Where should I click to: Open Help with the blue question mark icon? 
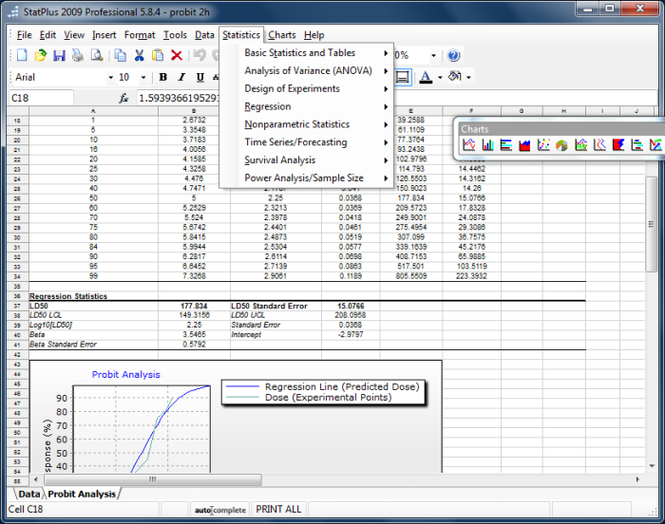coord(453,55)
